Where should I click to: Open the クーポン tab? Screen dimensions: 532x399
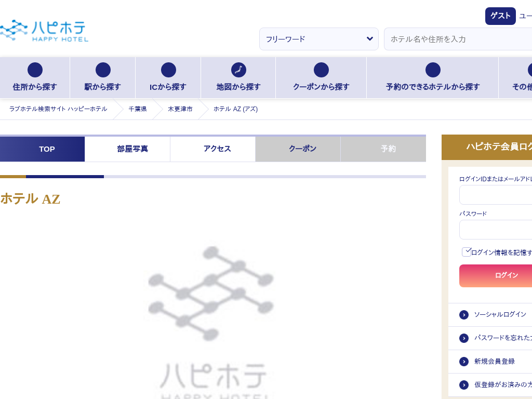tap(298, 149)
